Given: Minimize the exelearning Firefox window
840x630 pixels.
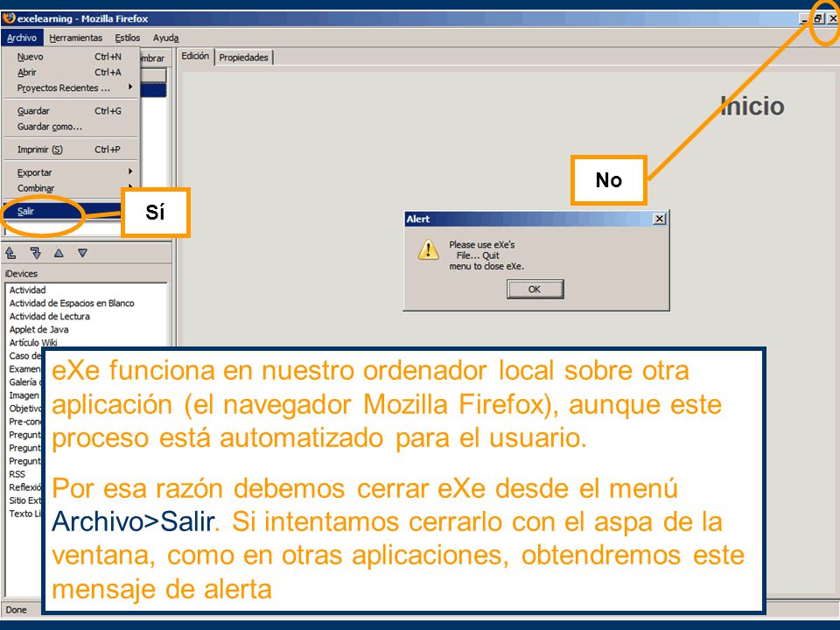Looking at the screenshot, I should click(805, 18).
